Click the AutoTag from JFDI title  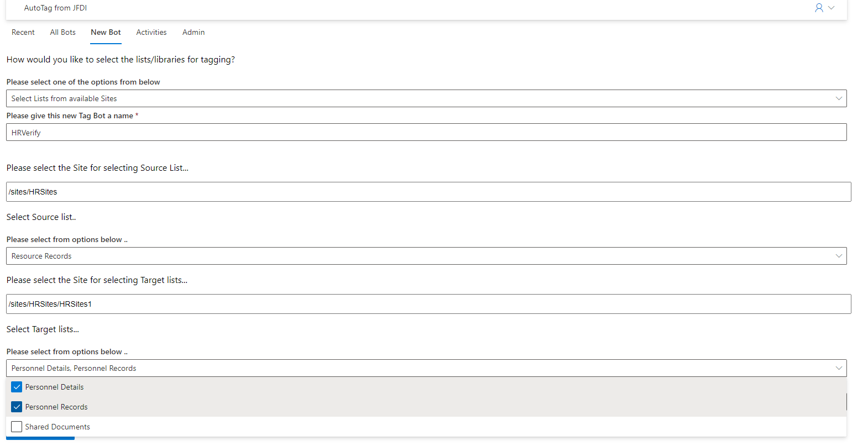pyautogui.click(x=55, y=8)
